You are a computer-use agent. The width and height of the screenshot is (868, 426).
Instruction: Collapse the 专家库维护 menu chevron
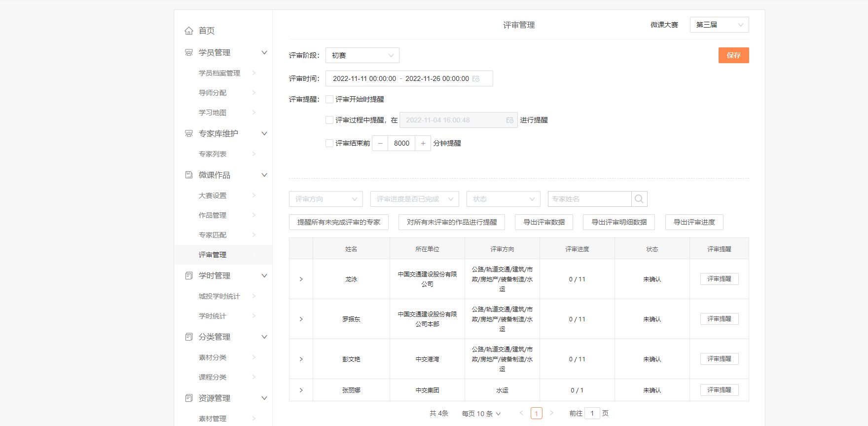click(264, 133)
